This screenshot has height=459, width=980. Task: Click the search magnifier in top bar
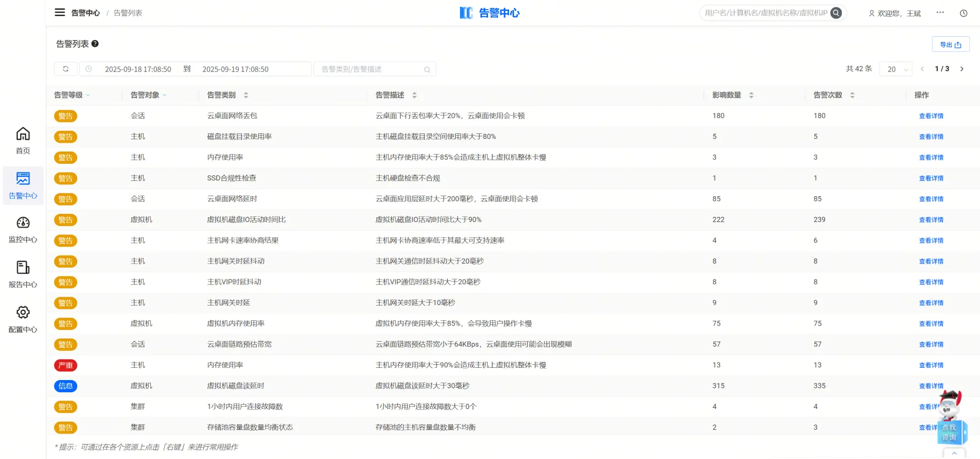(836, 13)
